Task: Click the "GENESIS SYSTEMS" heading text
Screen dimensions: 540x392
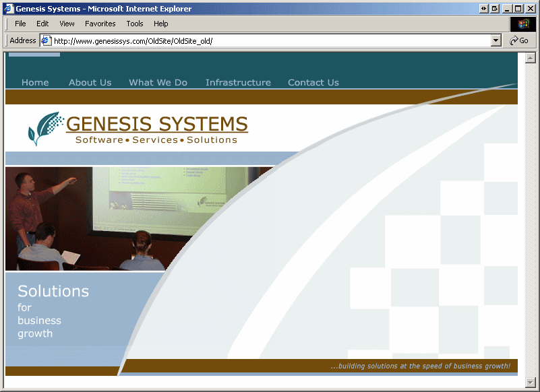Action: tap(157, 124)
